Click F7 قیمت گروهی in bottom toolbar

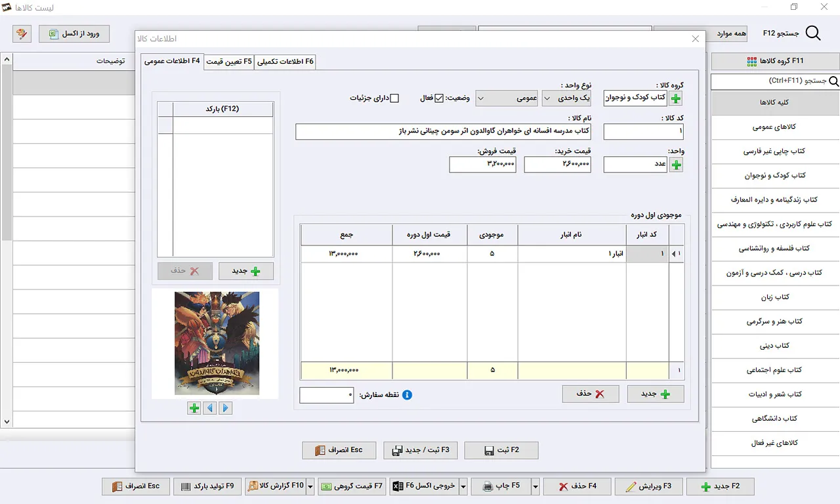(x=353, y=486)
